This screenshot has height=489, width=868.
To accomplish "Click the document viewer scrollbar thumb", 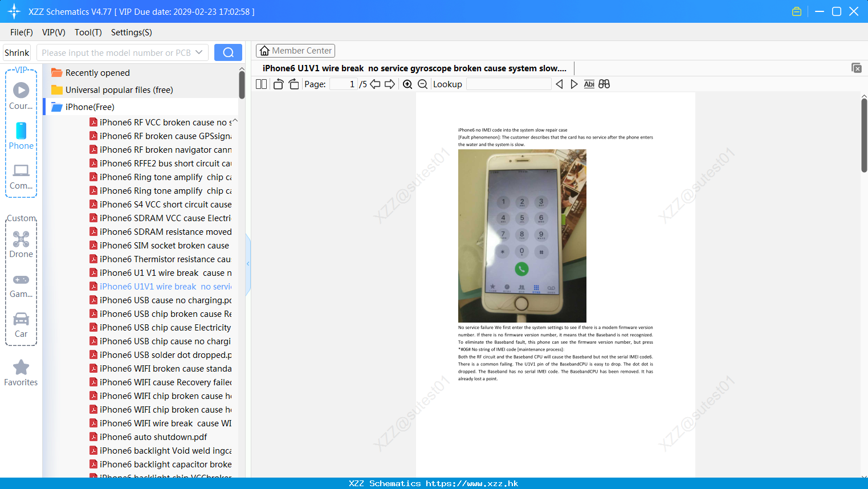I will tap(864, 135).
